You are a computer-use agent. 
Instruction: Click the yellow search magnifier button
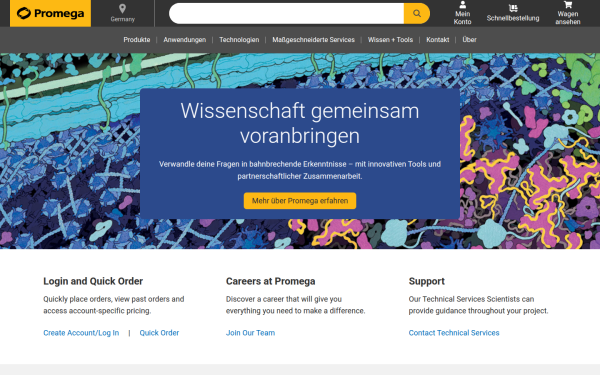417,13
